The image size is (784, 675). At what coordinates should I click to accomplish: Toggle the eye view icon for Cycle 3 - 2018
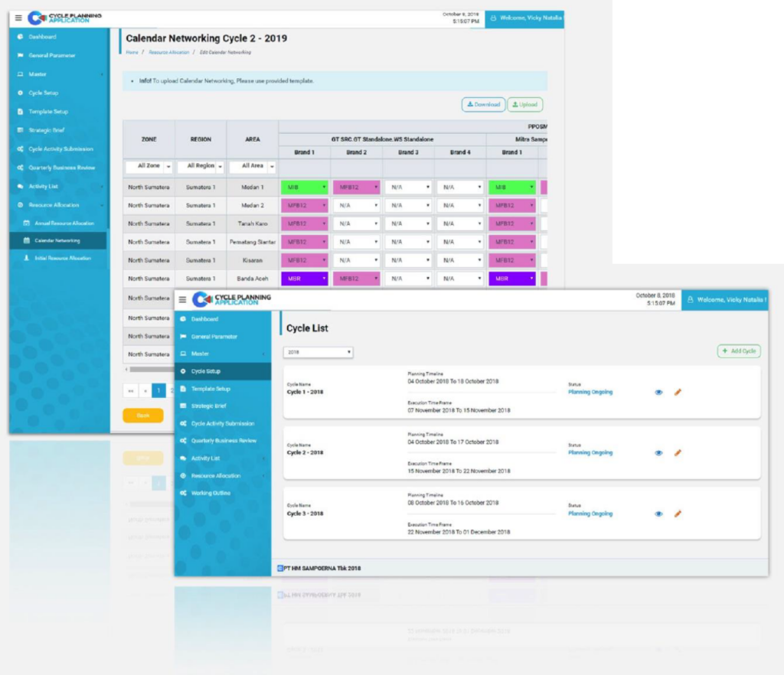click(658, 514)
